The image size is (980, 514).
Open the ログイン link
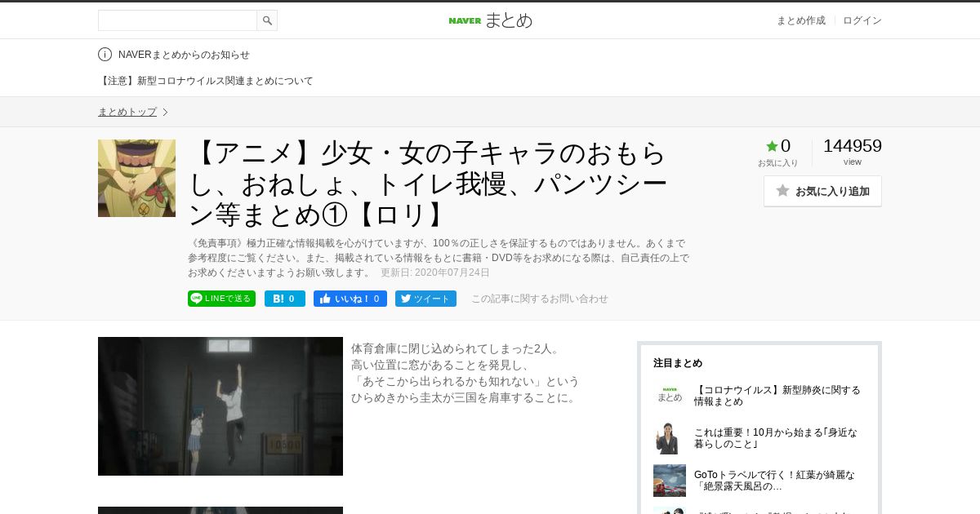(862, 20)
